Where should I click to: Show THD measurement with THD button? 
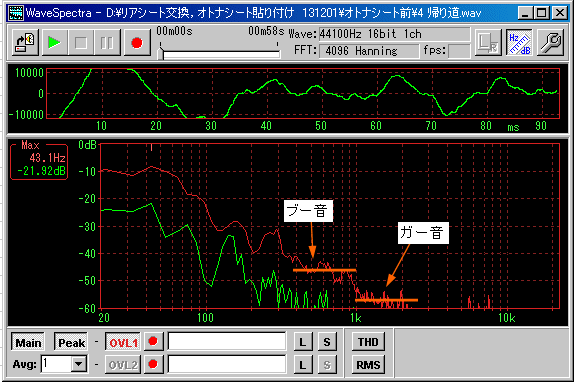coord(368,342)
